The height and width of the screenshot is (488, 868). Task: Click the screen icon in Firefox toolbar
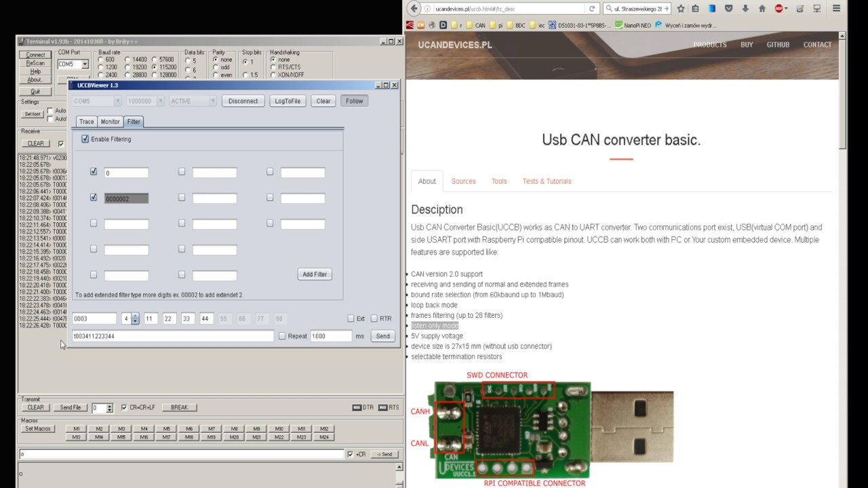click(x=816, y=9)
